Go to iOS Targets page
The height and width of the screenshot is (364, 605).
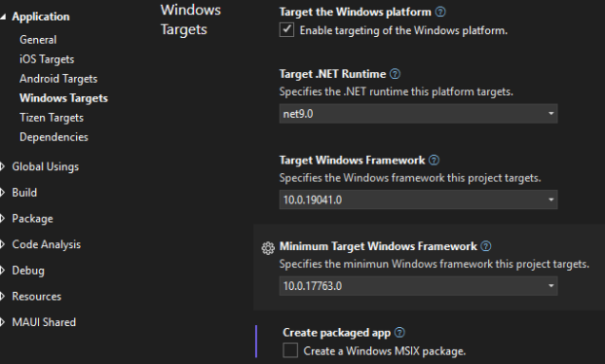point(47,59)
